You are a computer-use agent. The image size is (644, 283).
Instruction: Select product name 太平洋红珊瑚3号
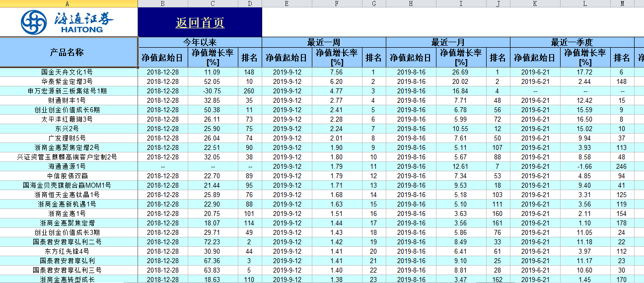(x=67, y=119)
